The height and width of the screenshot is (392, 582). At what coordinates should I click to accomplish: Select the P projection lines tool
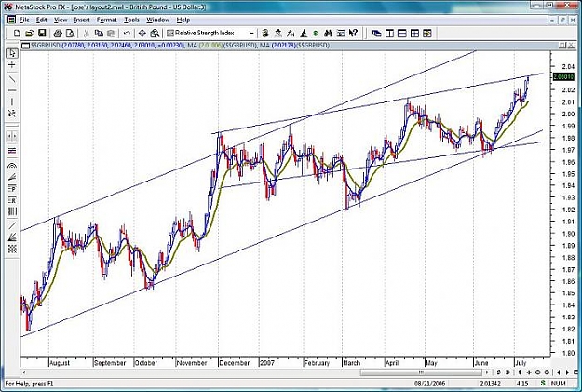coord(12,189)
